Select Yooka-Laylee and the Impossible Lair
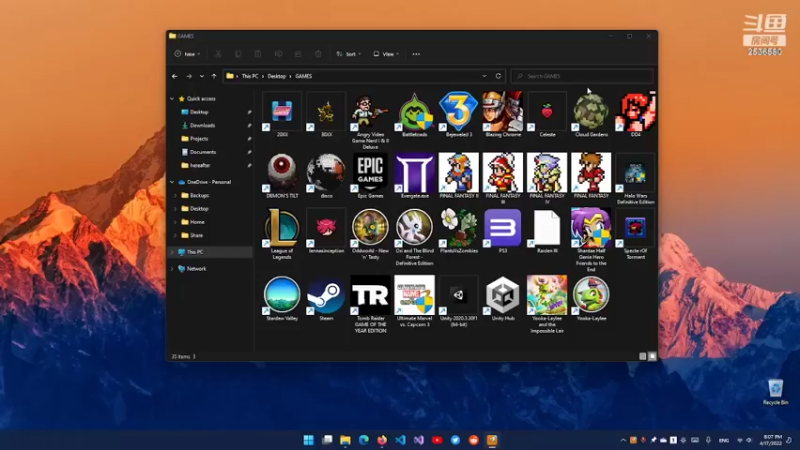800x450 pixels. coord(547,303)
